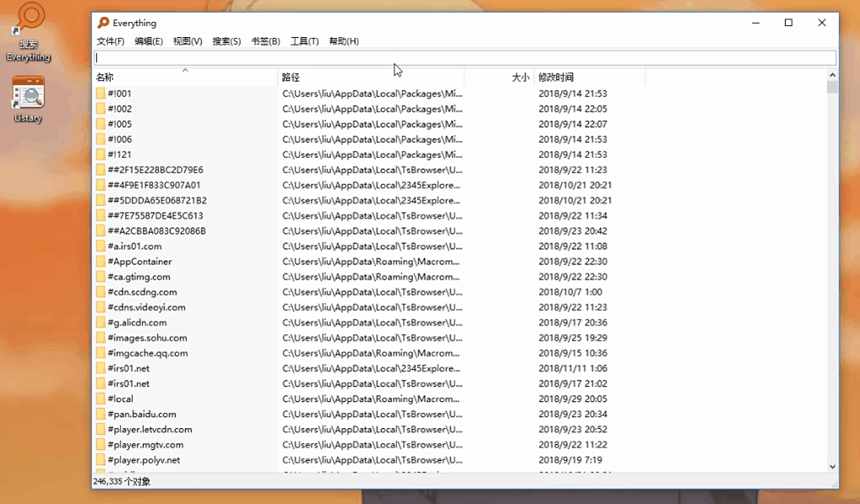The width and height of the screenshot is (860, 504).
Task: Click the path cell of #local
Action: click(372, 399)
